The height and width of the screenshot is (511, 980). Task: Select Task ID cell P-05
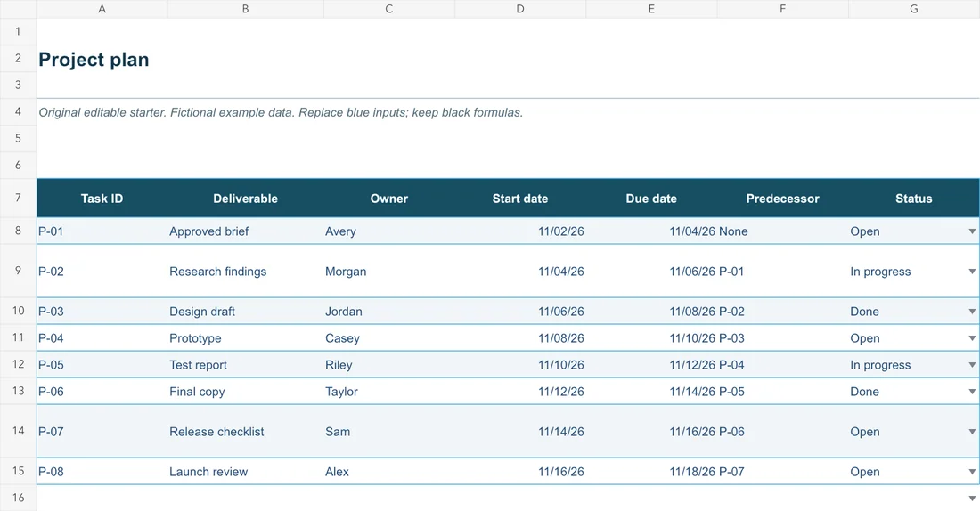point(102,365)
